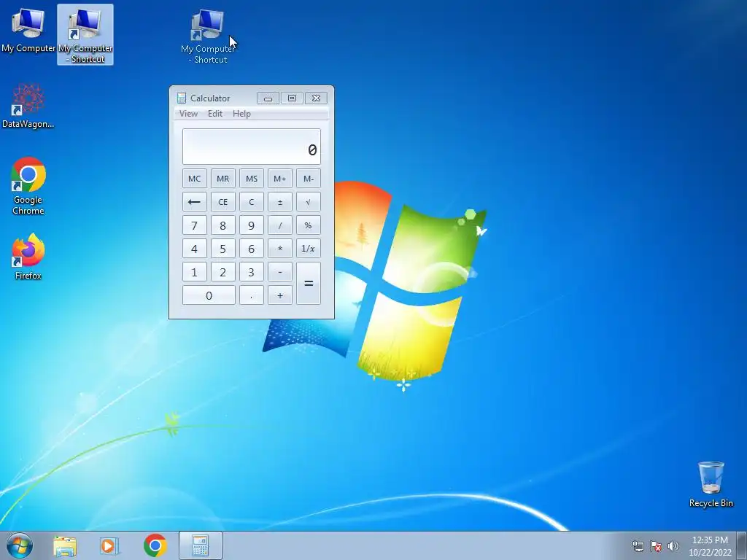Open Windows Explorer from the taskbar

coord(65,545)
